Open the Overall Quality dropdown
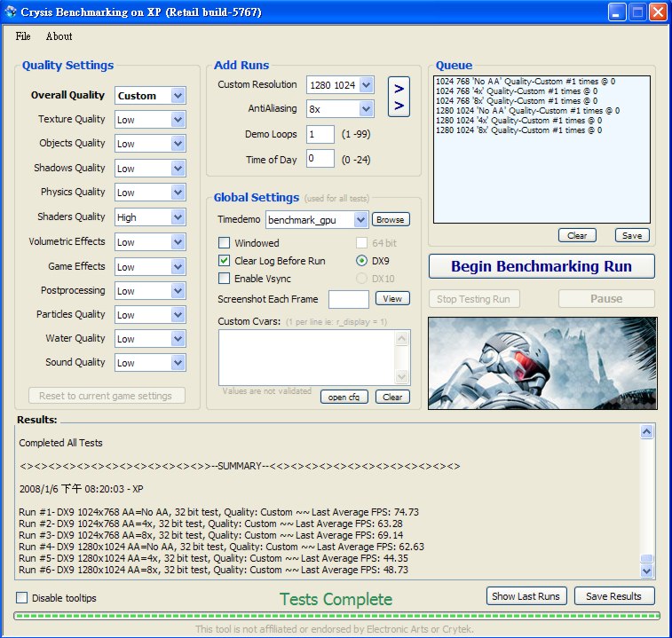The image size is (672, 638). coord(178,96)
